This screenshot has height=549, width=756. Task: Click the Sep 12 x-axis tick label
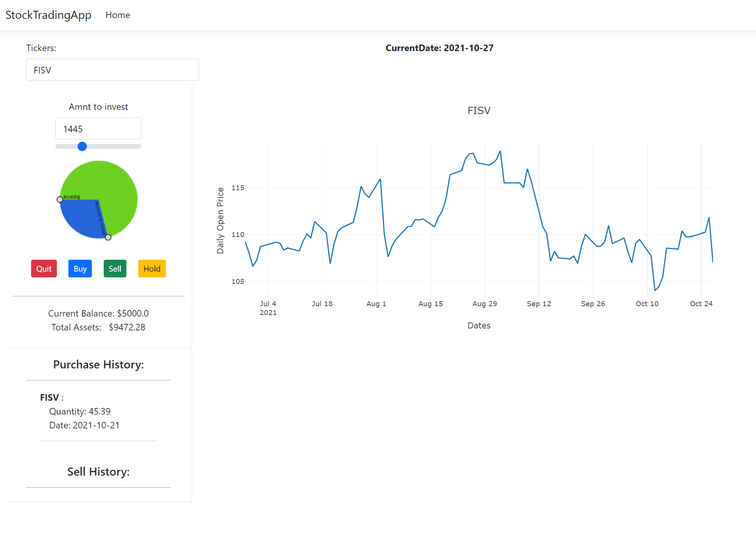point(539,304)
